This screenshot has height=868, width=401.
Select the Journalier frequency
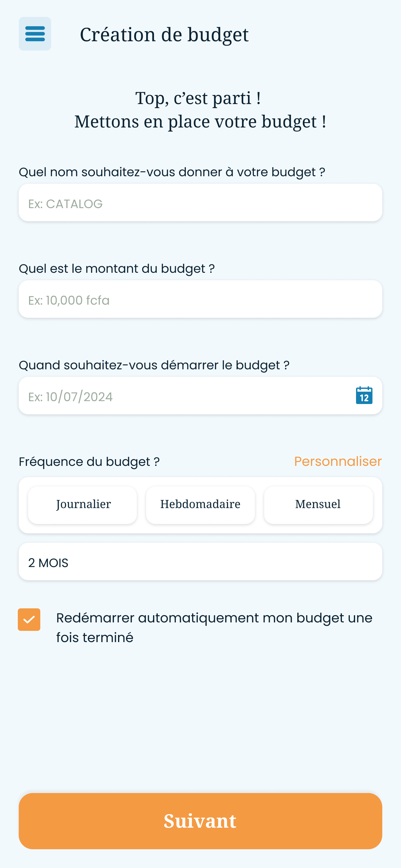pyautogui.click(x=82, y=505)
